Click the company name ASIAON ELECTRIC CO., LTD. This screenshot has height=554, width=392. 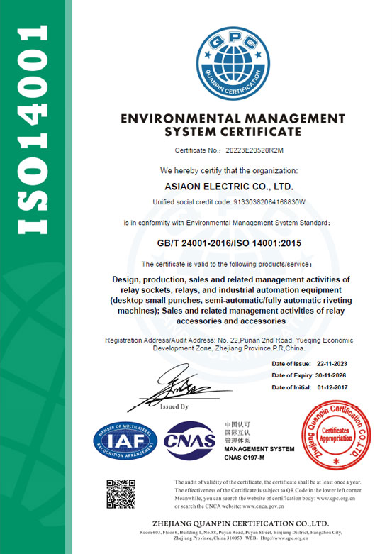229,187
